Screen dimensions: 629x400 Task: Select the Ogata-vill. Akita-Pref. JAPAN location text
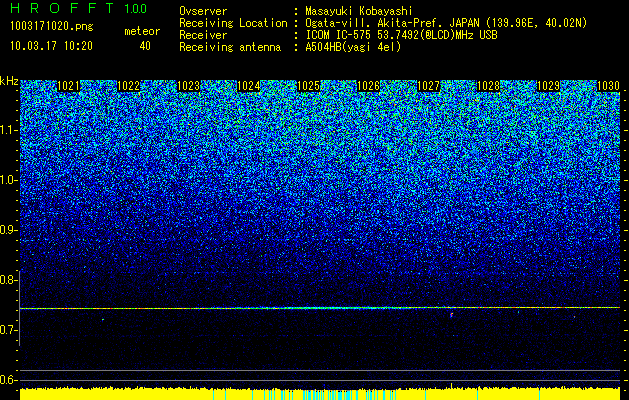point(446,23)
